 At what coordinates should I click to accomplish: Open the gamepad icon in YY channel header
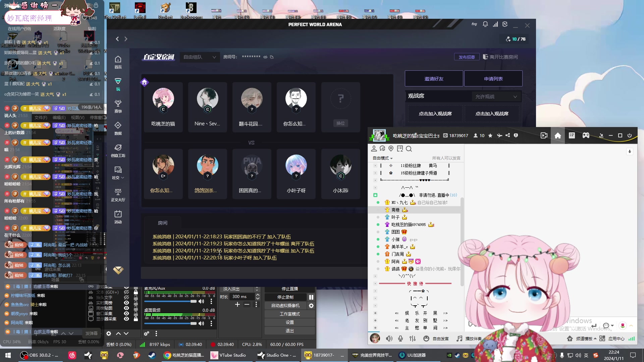(586, 135)
